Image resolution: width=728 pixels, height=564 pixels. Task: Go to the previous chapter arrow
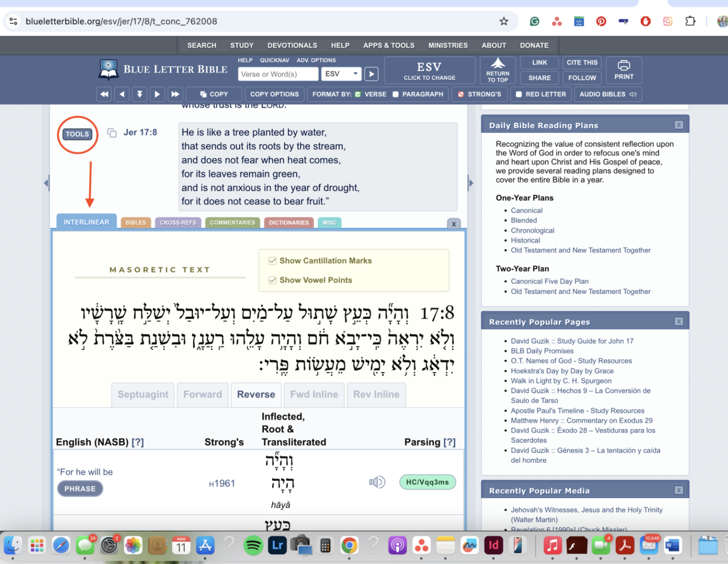(122, 94)
